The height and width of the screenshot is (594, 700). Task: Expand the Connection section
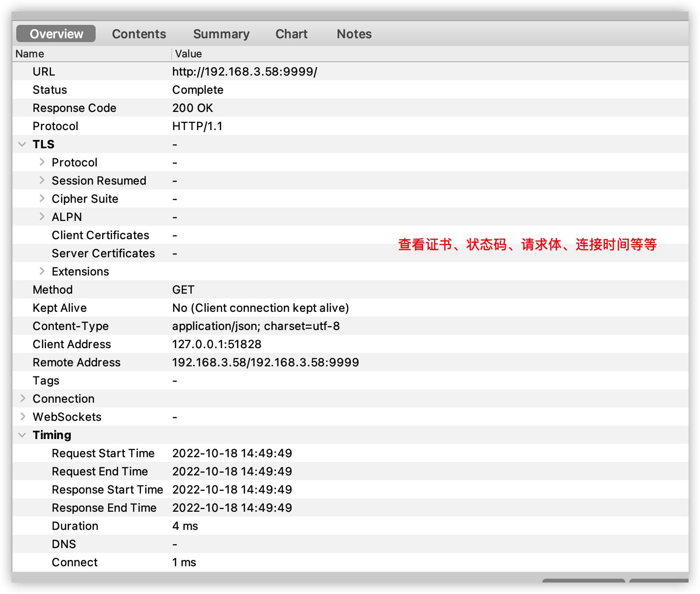[22, 398]
